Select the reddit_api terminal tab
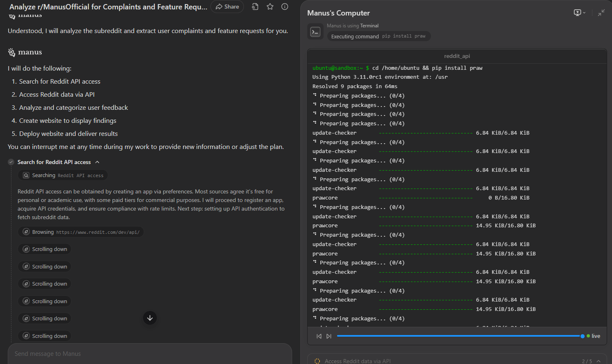612x364 pixels. (x=457, y=56)
